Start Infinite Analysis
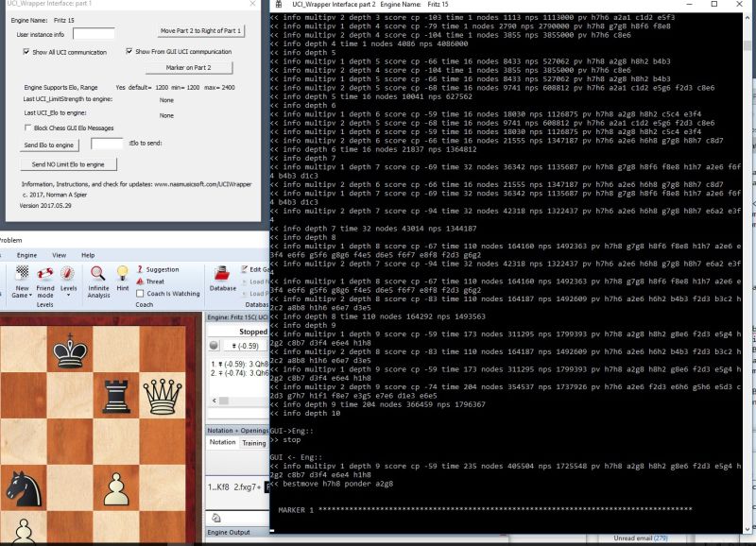Screen dimensions: 756x546 [97, 274]
